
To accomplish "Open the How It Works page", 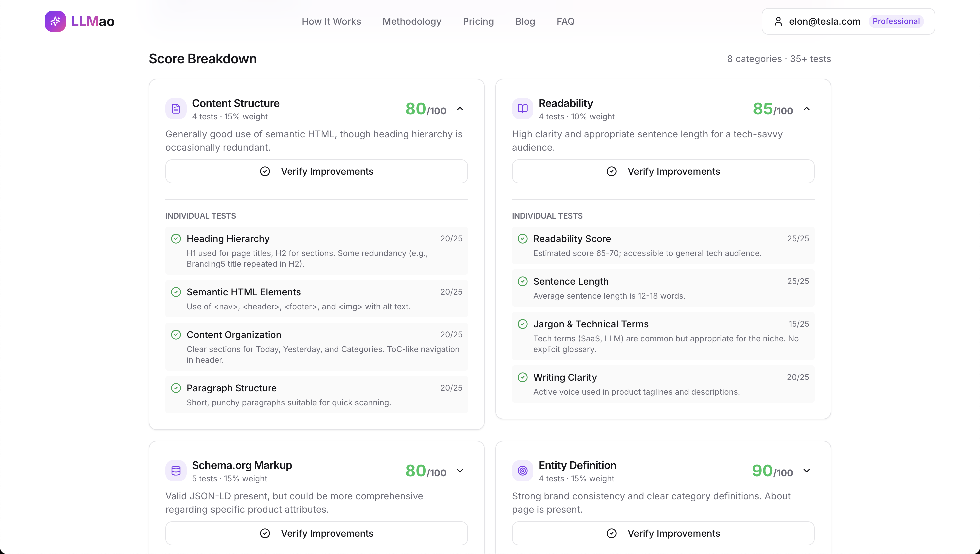I will point(331,21).
